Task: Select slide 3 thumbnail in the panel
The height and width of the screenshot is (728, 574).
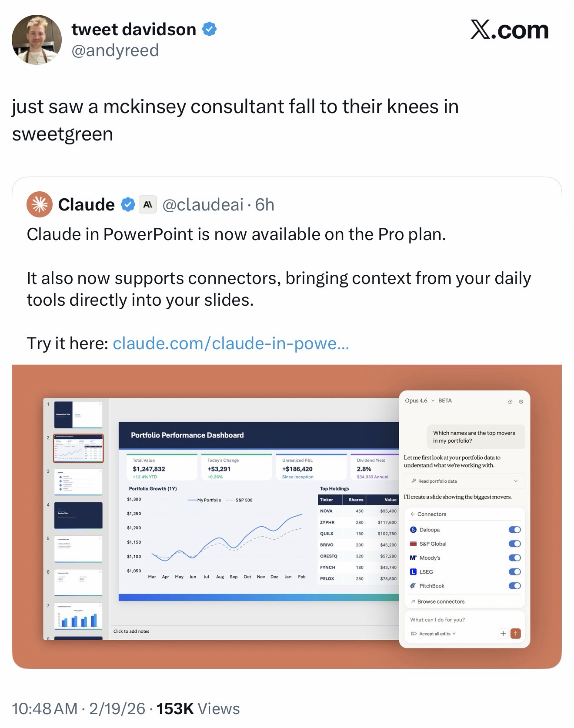Action: (78, 481)
